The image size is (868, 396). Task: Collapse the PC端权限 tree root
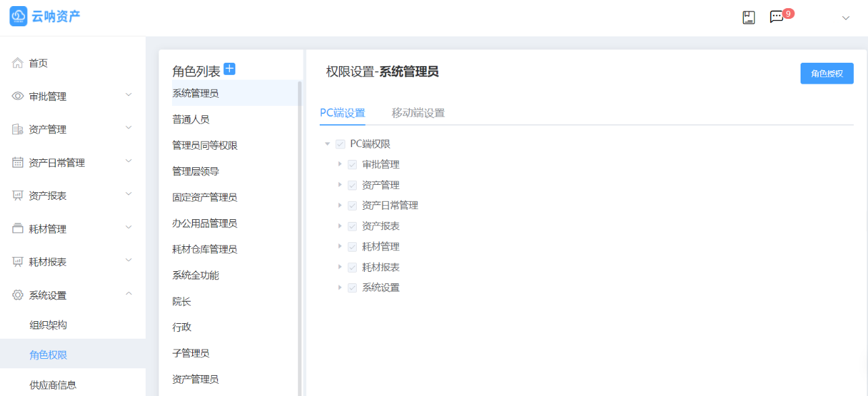coord(327,144)
